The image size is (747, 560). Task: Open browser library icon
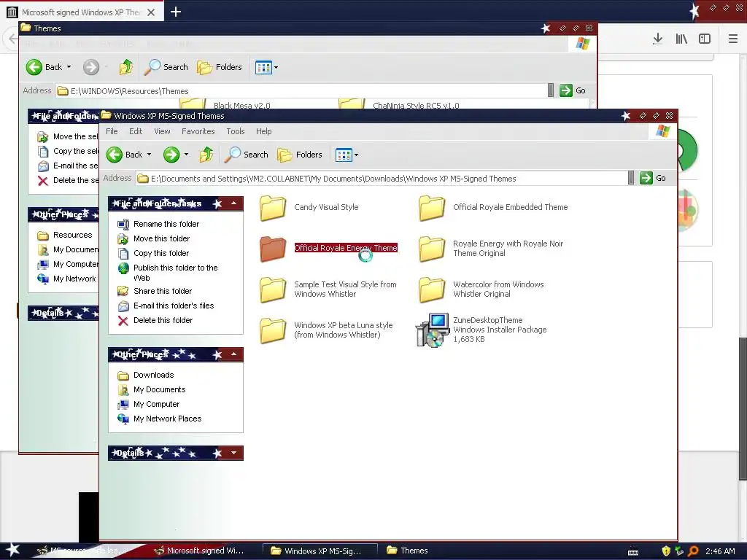click(681, 39)
